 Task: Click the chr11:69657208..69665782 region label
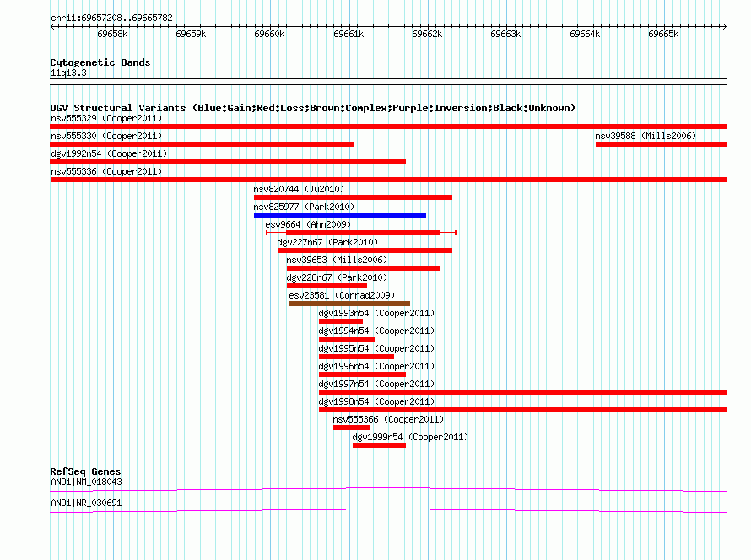pyautogui.click(x=111, y=18)
